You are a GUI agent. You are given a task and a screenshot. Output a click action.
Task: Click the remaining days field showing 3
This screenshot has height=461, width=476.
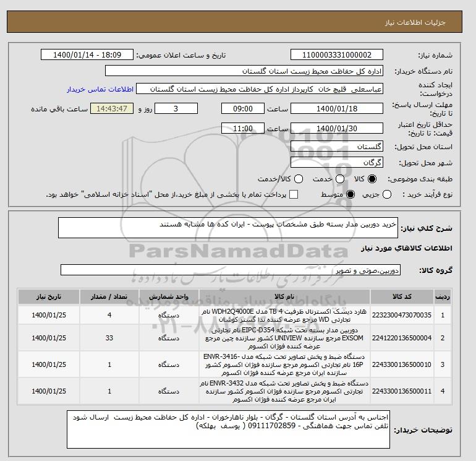176,108
